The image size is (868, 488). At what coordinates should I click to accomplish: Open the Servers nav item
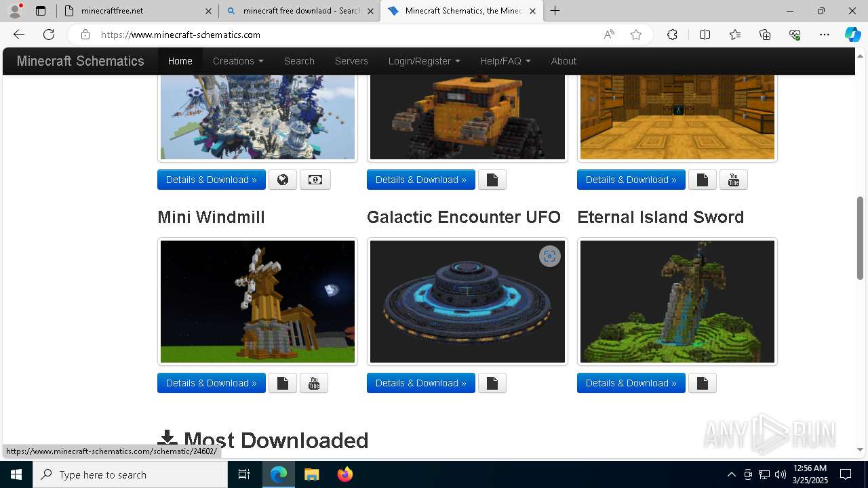(351, 61)
